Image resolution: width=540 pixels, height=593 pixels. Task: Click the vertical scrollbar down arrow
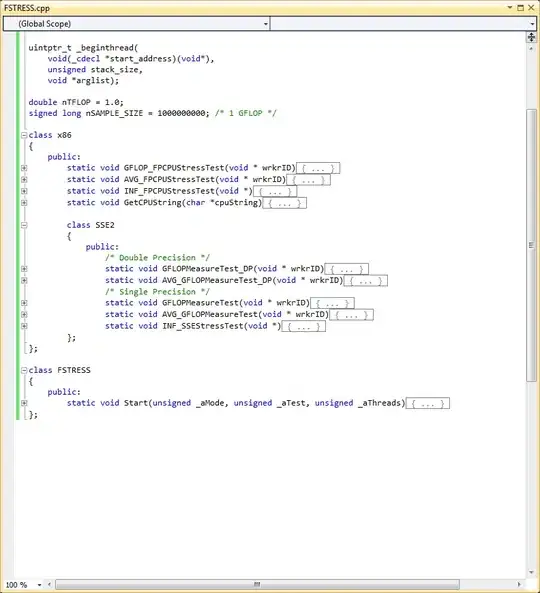point(531,572)
